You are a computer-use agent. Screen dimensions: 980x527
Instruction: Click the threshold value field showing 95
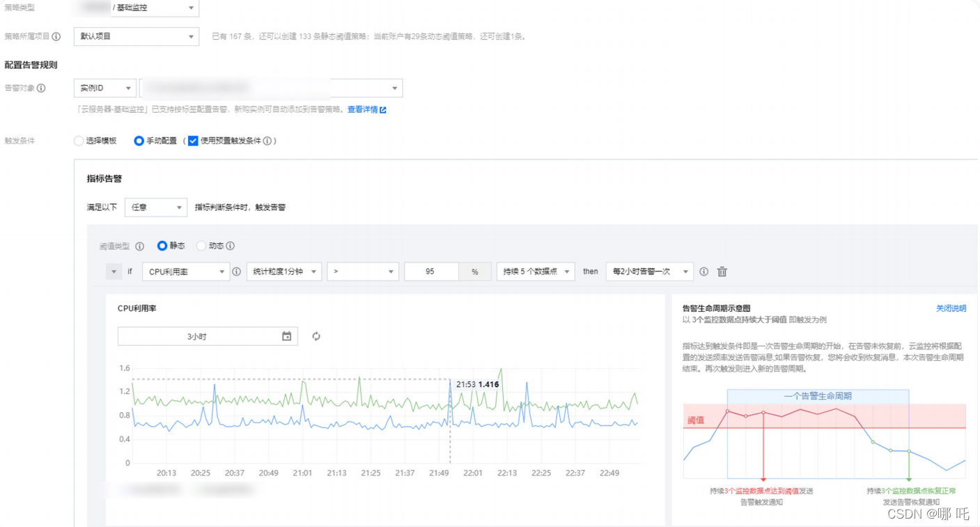[431, 272]
